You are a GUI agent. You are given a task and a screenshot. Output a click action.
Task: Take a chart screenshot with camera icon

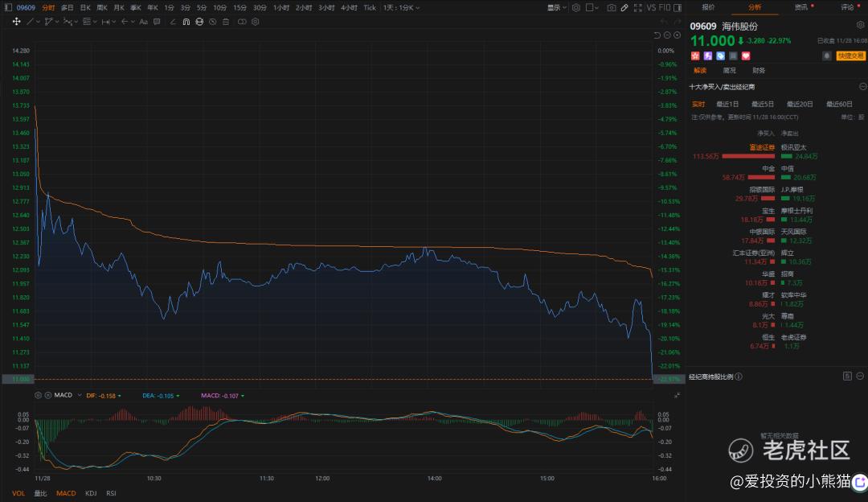point(611,8)
